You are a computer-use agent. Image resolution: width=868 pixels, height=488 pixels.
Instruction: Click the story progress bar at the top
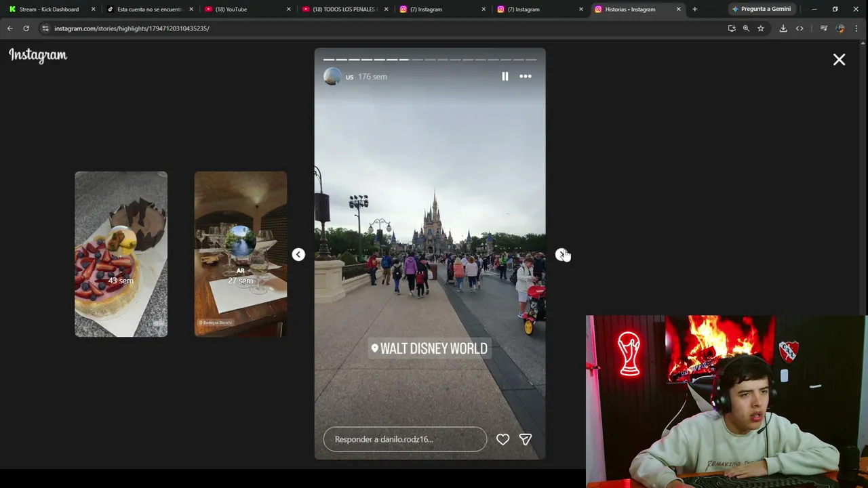click(x=430, y=60)
